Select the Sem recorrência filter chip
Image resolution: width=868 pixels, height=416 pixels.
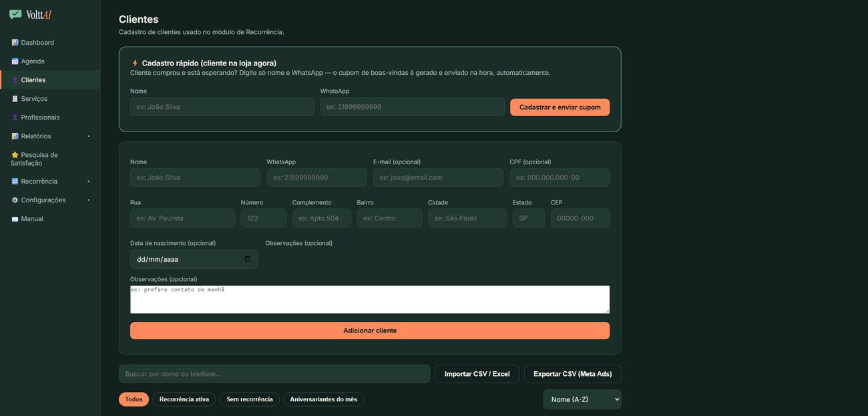tap(250, 399)
